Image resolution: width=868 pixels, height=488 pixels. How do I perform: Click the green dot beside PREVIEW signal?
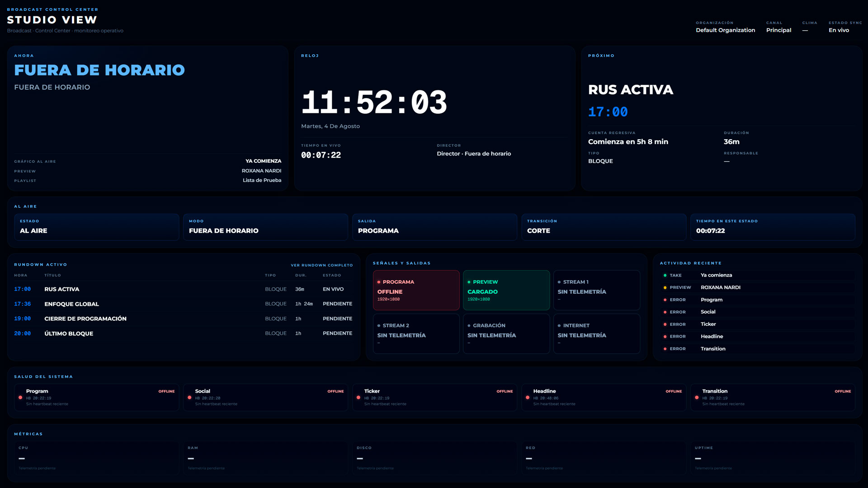pos(469,282)
